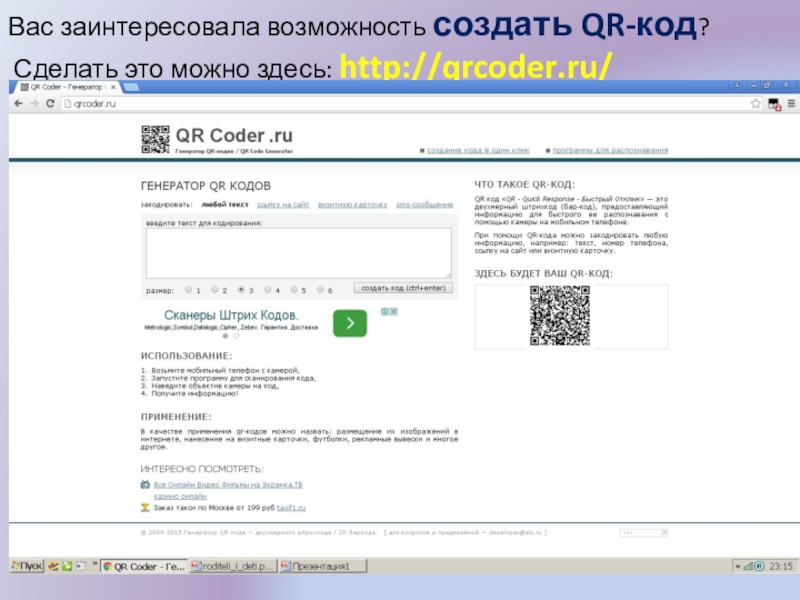Open the browser extension icon with red badge
800x600 pixels.
coord(774,104)
